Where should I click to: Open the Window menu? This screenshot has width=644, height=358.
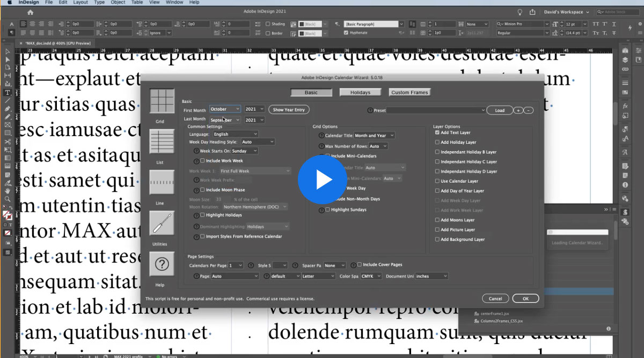pyautogui.click(x=174, y=2)
